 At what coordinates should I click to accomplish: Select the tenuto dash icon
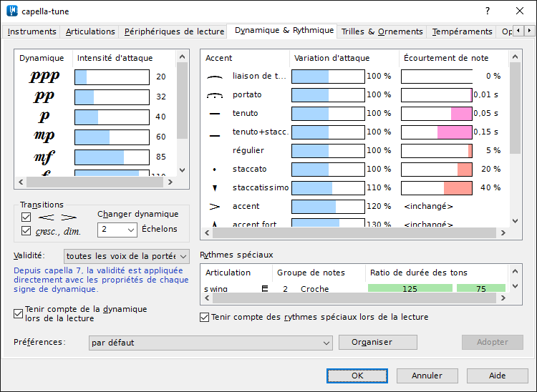(215, 114)
